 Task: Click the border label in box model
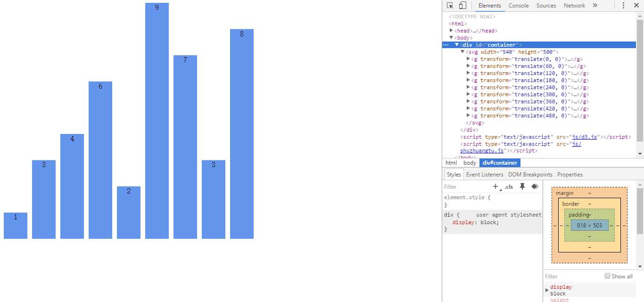point(570,204)
